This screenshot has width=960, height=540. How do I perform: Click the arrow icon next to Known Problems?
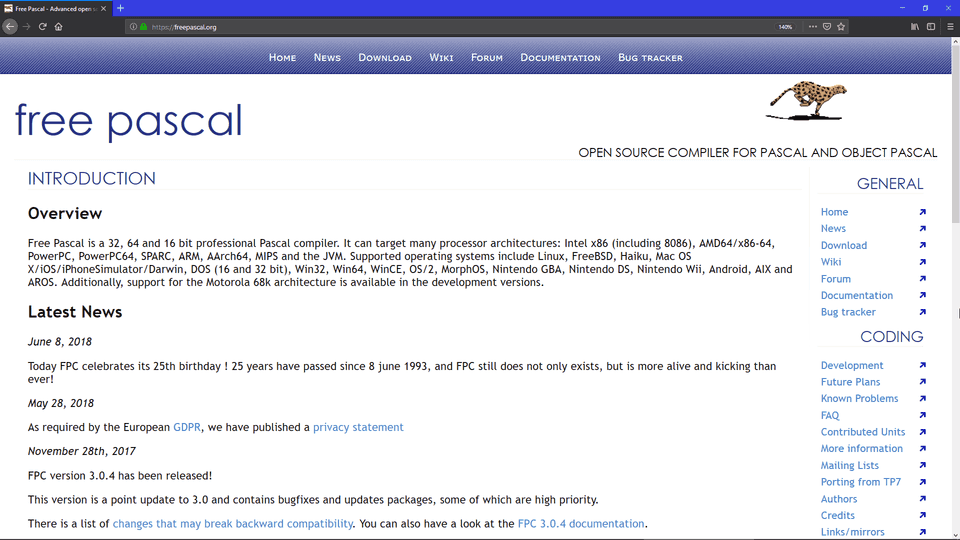[923, 399]
